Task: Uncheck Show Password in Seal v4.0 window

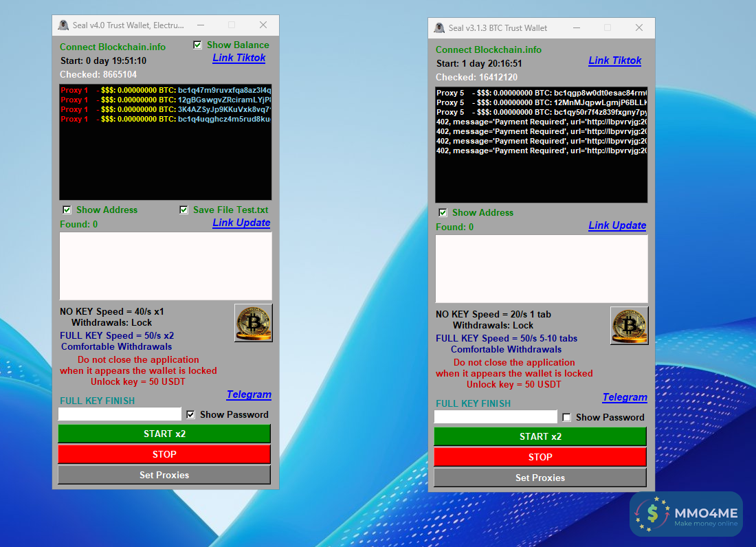Action: (191, 414)
